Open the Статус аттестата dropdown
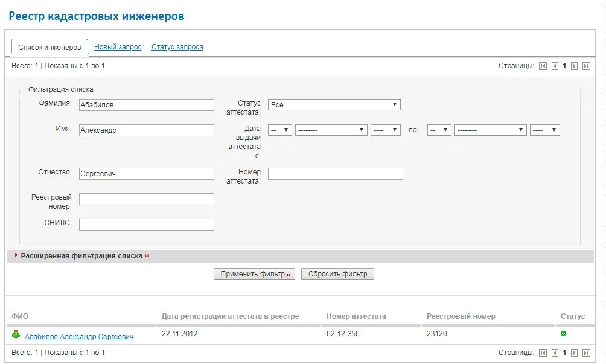The width and height of the screenshot is (606, 364). tap(334, 104)
